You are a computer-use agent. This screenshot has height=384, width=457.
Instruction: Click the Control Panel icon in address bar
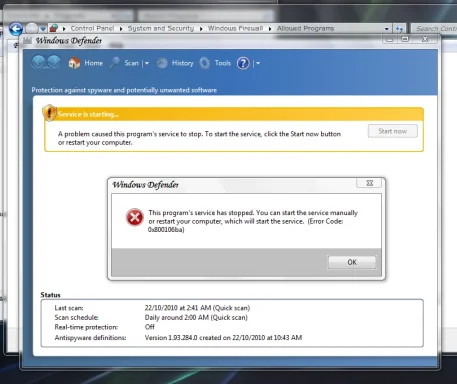[53, 28]
